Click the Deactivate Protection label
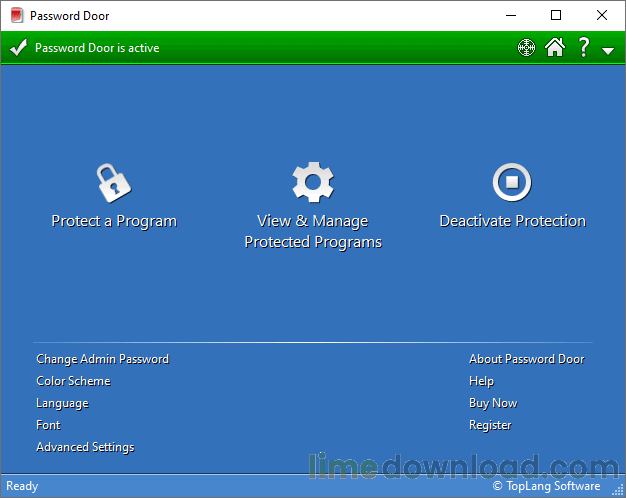Viewport: 626px width, 498px height. click(x=513, y=221)
